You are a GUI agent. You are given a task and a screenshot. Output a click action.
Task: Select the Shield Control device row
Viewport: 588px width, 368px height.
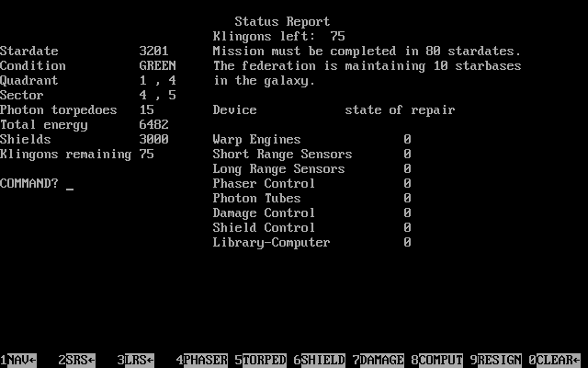[312, 228]
